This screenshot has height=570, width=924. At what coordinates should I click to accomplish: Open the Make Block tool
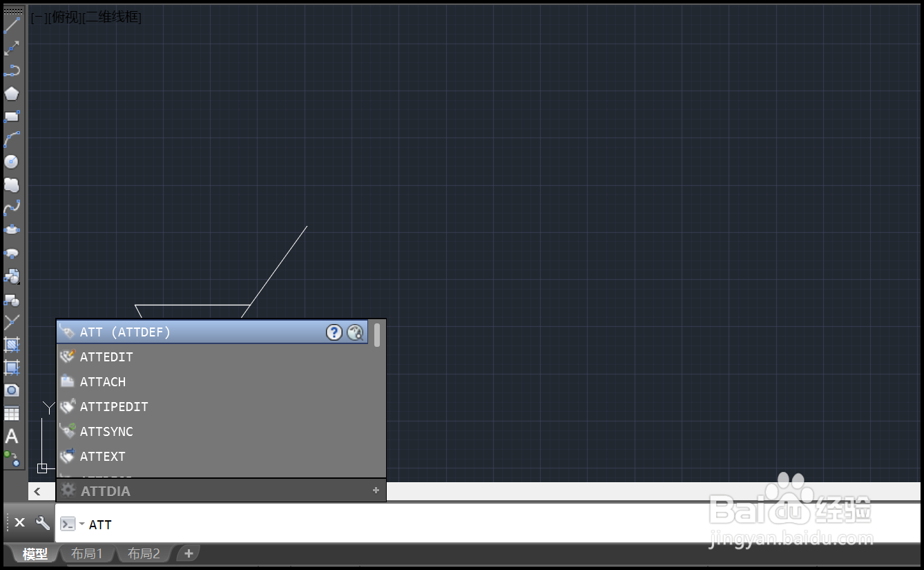tap(12, 300)
